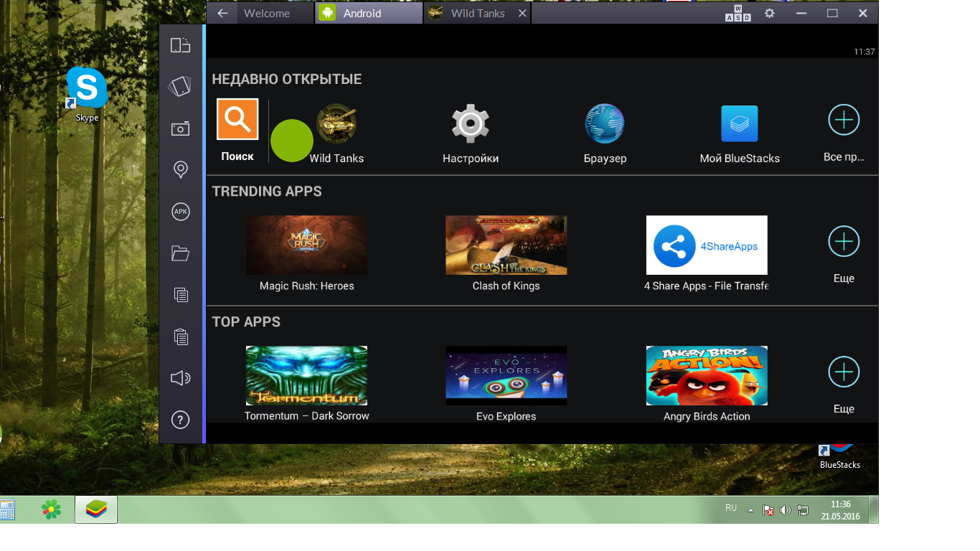Click the Все приложения plus icon
The image size is (980, 551).
[x=844, y=120]
